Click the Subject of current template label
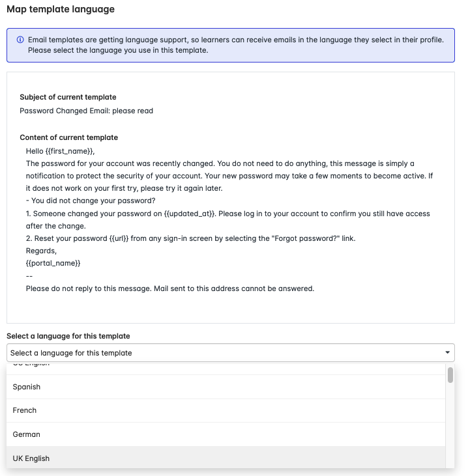Viewport: 468px width, 476px height. pyautogui.click(x=68, y=97)
